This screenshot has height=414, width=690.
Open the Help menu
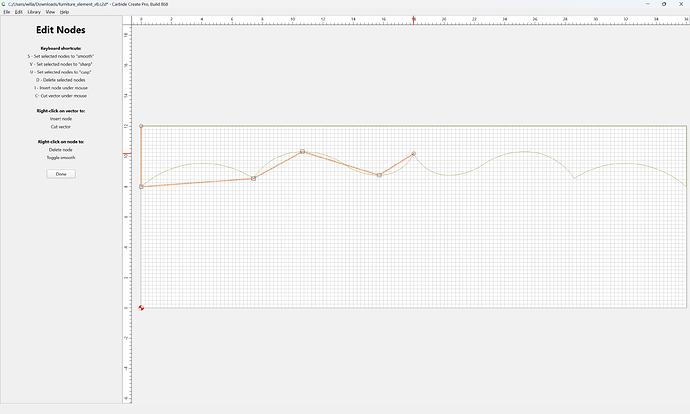[x=64, y=12]
